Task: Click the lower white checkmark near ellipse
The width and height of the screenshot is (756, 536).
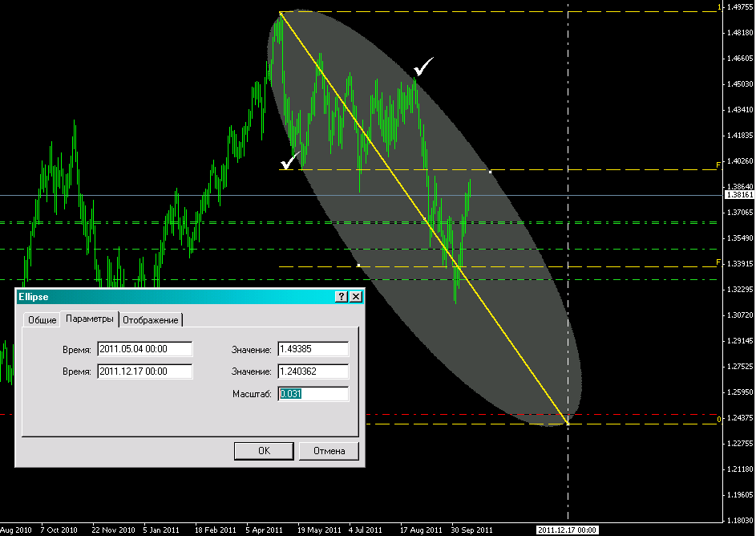Action: [290, 160]
